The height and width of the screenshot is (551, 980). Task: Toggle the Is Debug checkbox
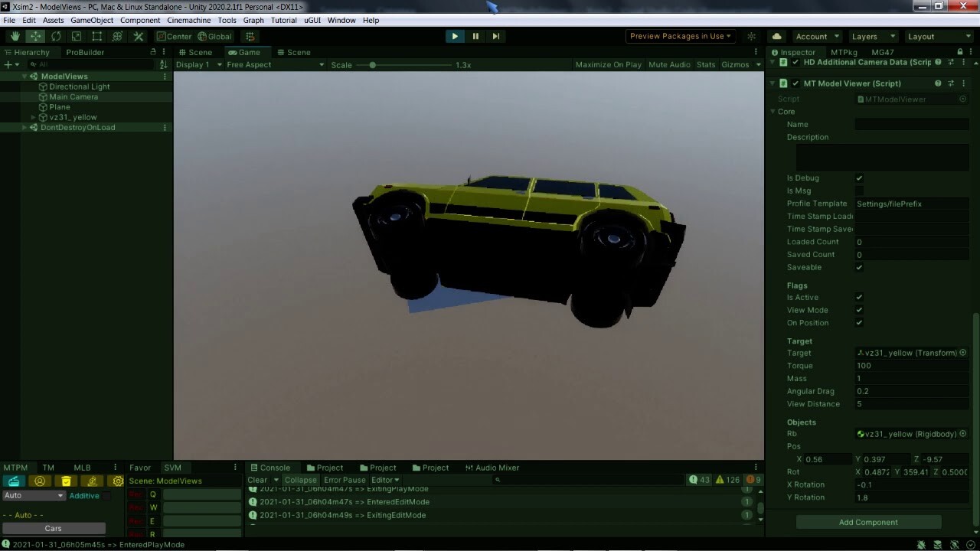pyautogui.click(x=859, y=178)
